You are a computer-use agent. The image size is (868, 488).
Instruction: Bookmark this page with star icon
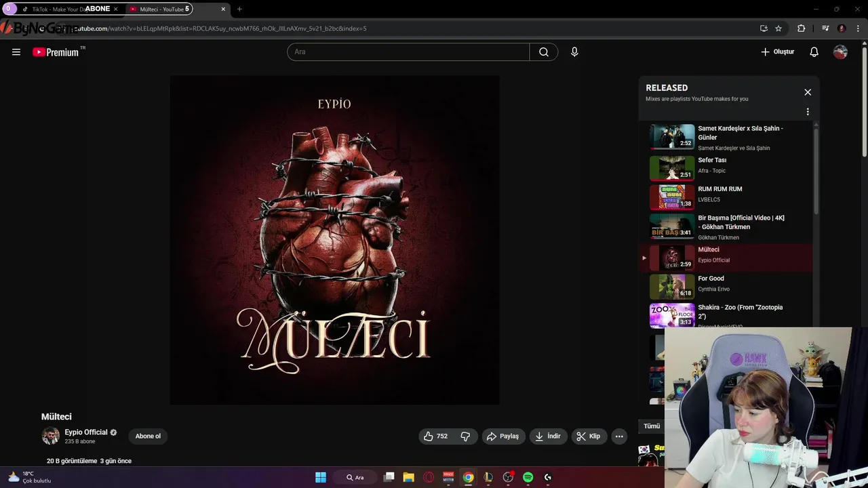click(x=778, y=28)
